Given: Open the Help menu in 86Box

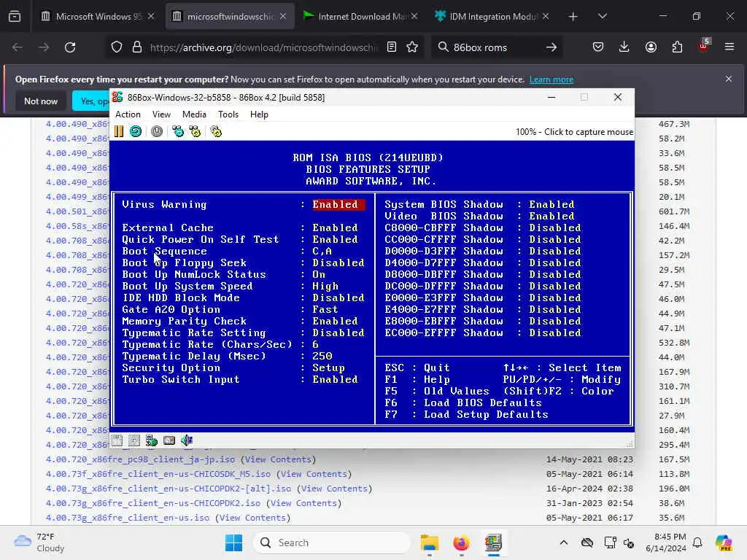Looking at the screenshot, I should tap(259, 114).
